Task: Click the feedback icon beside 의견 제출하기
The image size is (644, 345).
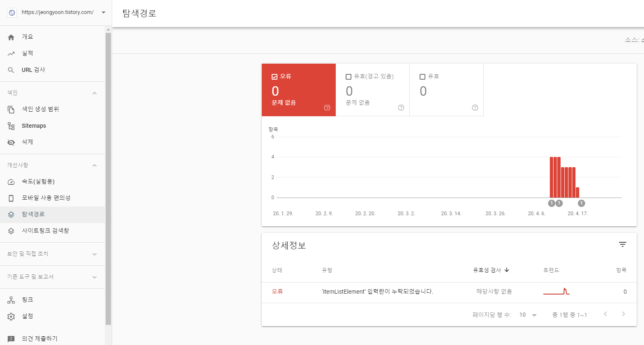Action: click(11, 339)
